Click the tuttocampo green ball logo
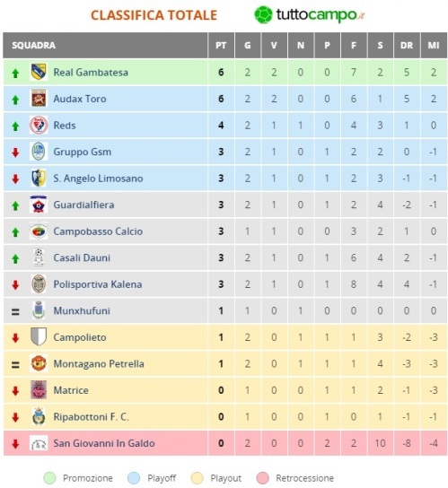Screen dimensions: 448x488 pyautogui.click(x=263, y=14)
